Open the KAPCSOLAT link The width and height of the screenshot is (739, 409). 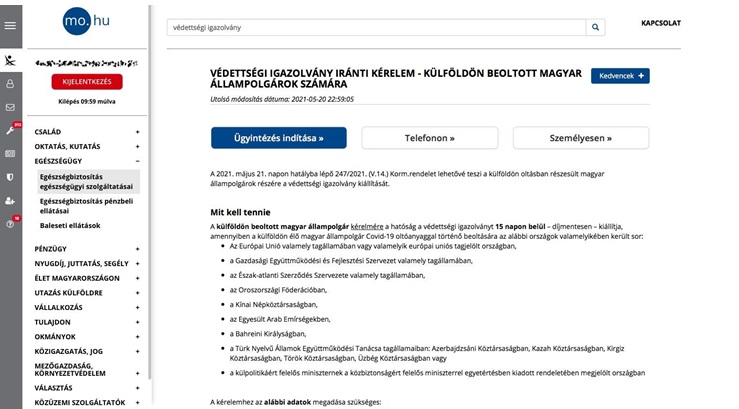[x=661, y=22]
